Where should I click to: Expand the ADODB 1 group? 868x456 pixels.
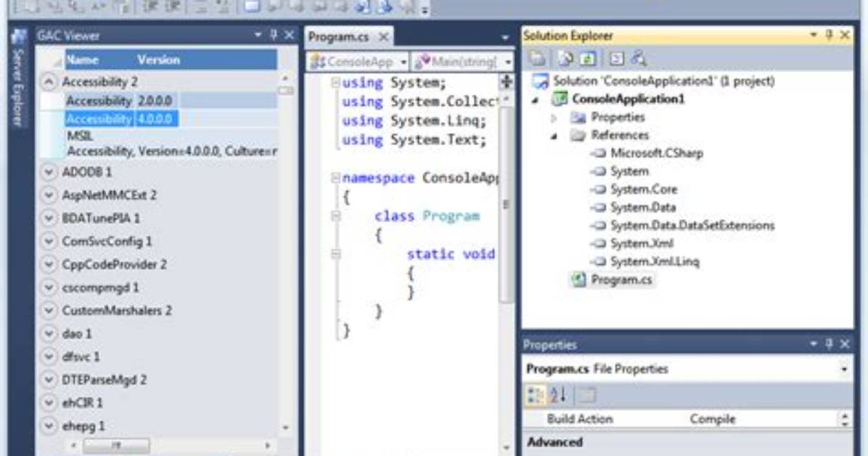tap(49, 172)
